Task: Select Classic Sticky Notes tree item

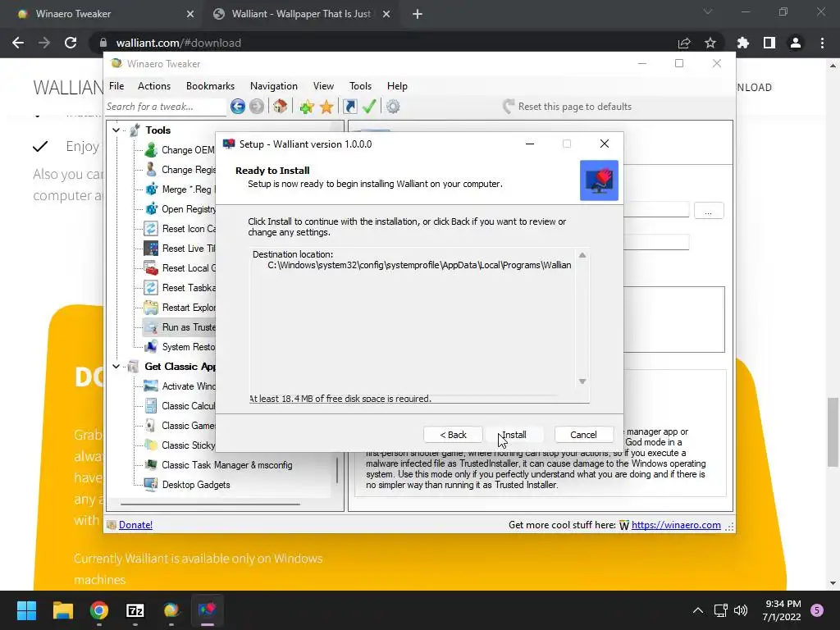Action: 180,445
